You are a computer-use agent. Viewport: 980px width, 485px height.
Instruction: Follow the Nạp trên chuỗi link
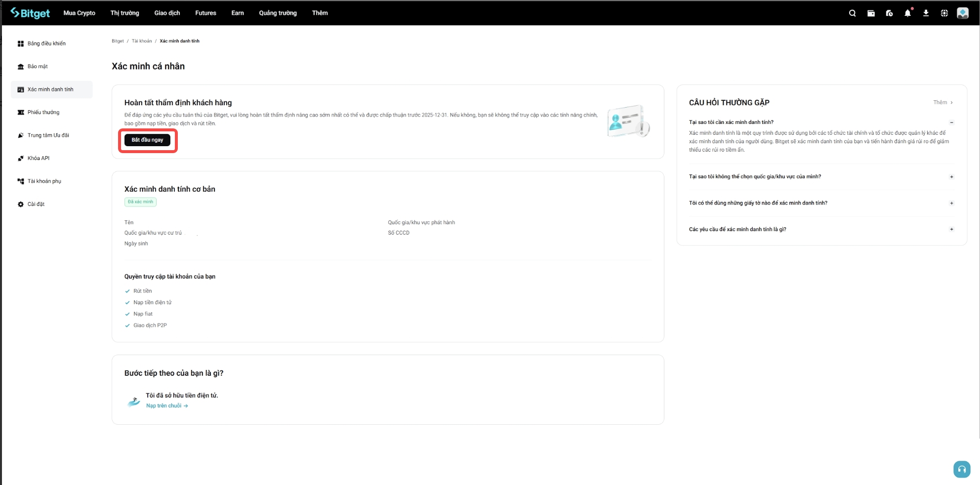[x=163, y=405]
